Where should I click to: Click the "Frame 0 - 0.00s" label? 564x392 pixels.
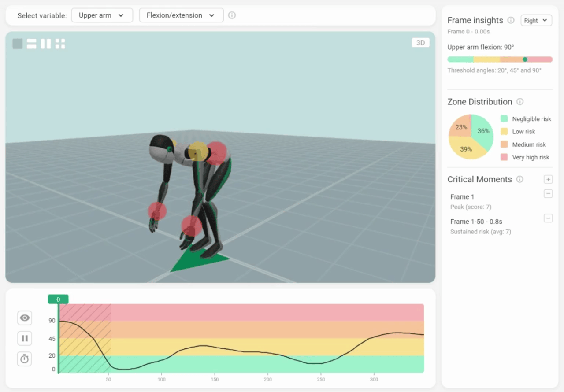tap(468, 32)
